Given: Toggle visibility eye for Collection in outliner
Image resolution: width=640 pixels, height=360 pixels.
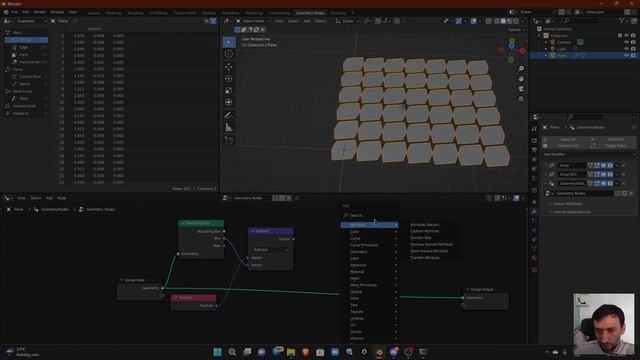Looking at the screenshot, I should [x=627, y=36].
